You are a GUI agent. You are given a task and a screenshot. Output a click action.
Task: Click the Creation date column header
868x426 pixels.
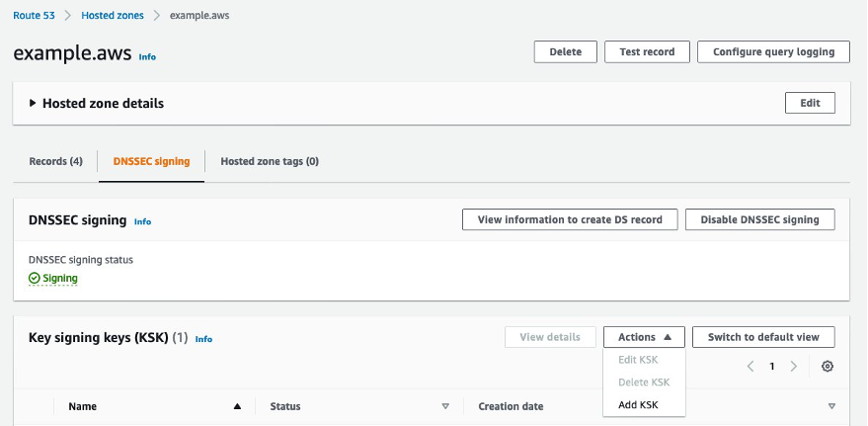pyautogui.click(x=511, y=406)
